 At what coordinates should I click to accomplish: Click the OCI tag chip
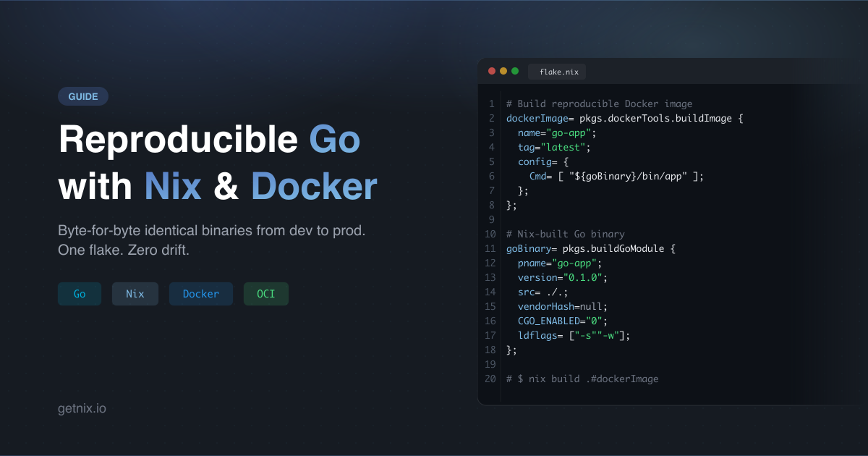click(266, 294)
